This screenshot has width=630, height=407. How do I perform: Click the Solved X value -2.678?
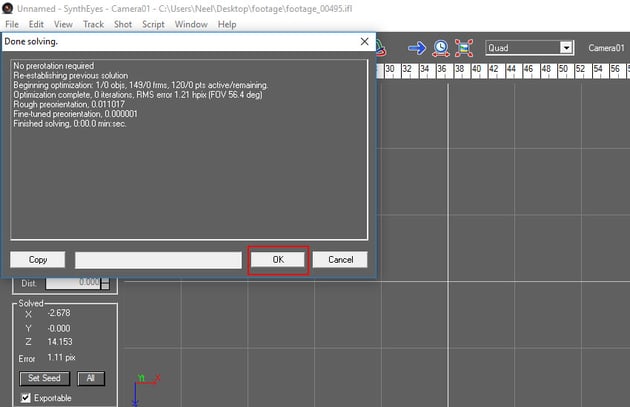(59, 313)
